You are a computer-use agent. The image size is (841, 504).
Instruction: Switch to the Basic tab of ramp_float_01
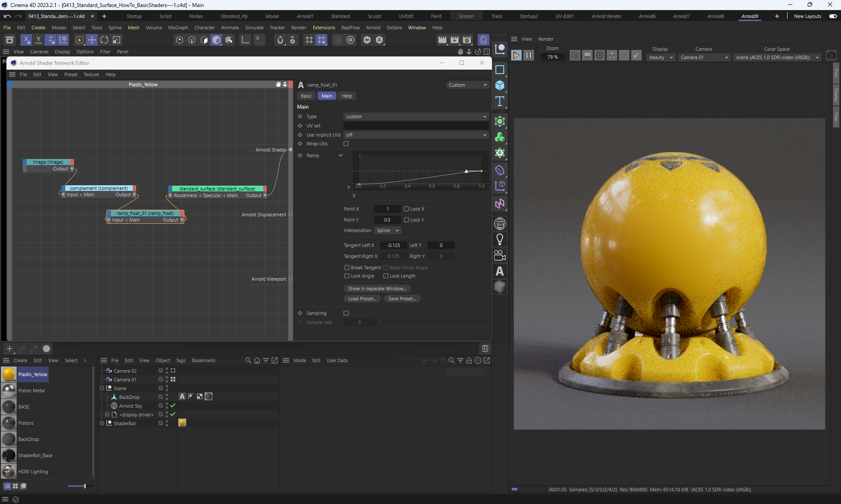[x=306, y=96]
